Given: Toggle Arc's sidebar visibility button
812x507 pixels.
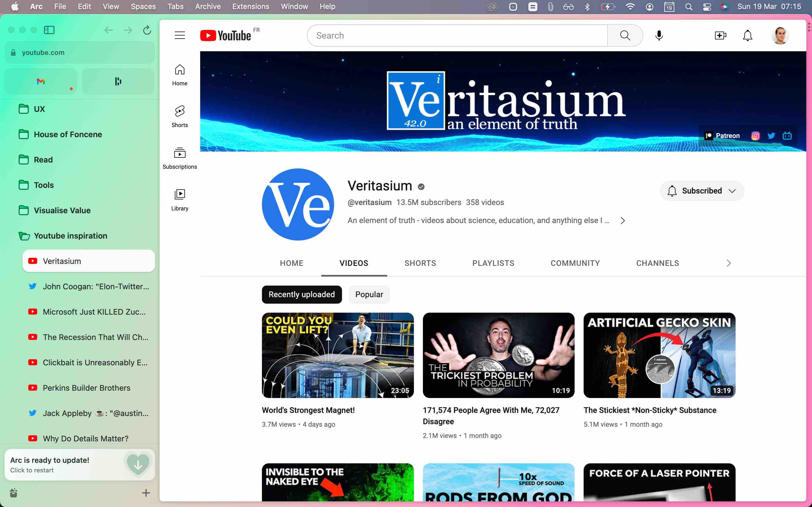Looking at the screenshot, I should (49, 30).
